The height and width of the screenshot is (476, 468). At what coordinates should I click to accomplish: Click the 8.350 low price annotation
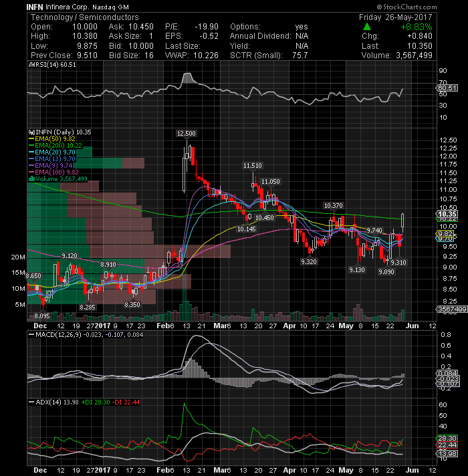pyautogui.click(x=132, y=305)
